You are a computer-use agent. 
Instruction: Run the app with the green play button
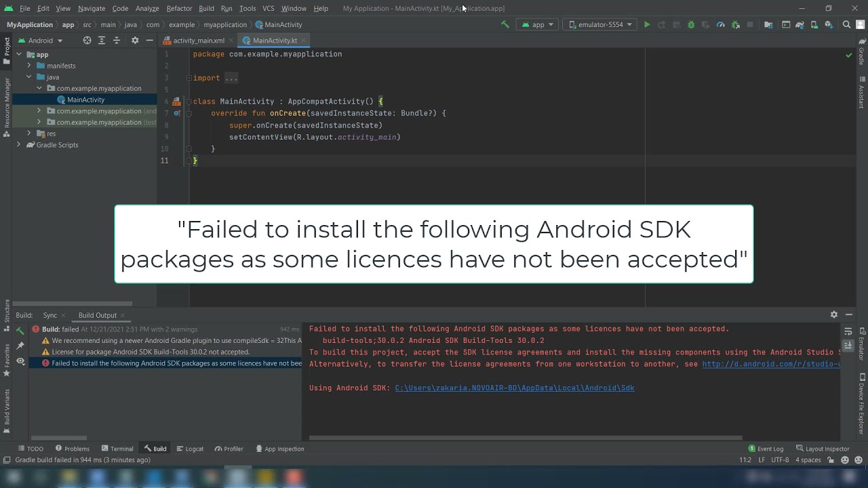coord(647,24)
